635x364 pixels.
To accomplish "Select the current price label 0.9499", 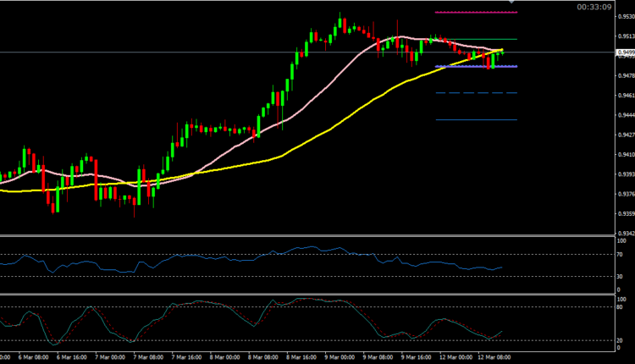I will tap(624, 52).
